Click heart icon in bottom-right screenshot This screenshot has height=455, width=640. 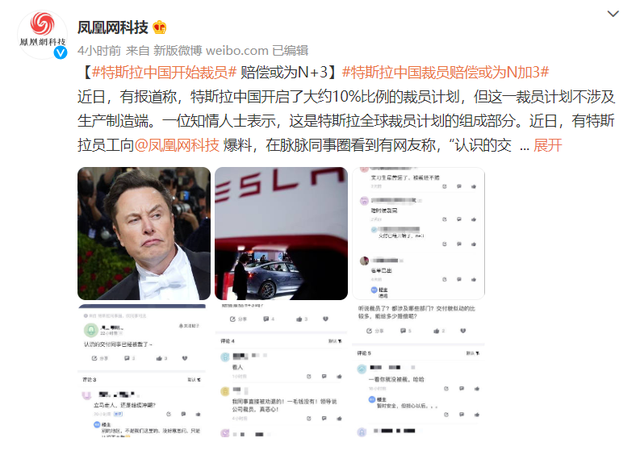point(463,331)
